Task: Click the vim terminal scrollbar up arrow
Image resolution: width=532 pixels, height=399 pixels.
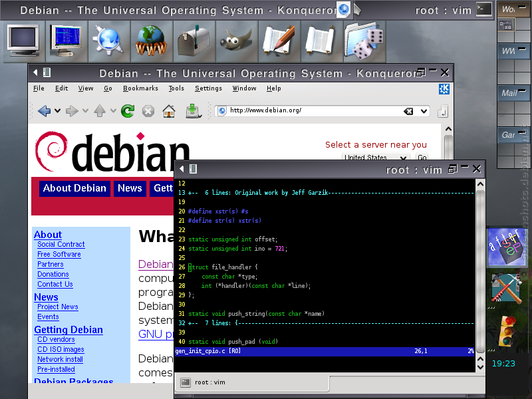Action: pyautogui.click(x=480, y=184)
